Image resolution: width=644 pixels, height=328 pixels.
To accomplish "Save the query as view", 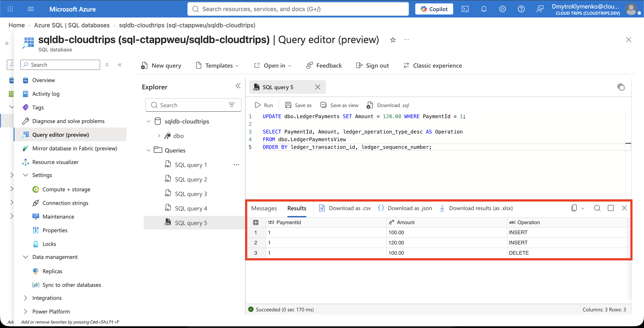I will click(x=339, y=105).
